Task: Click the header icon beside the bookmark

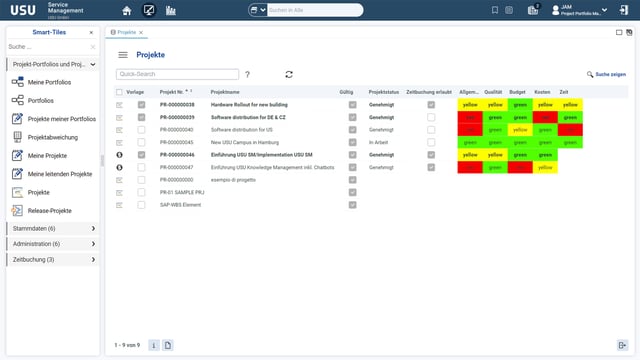Action: 509,10
